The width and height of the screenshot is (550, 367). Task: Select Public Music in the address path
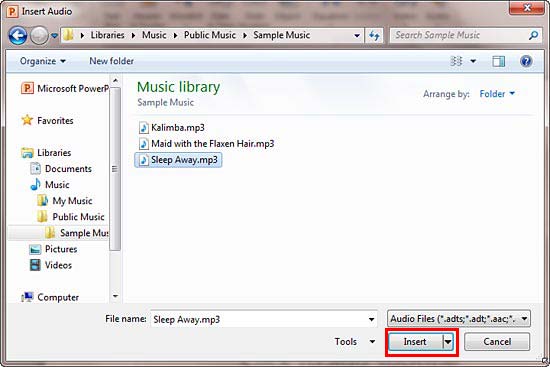click(210, 35)
